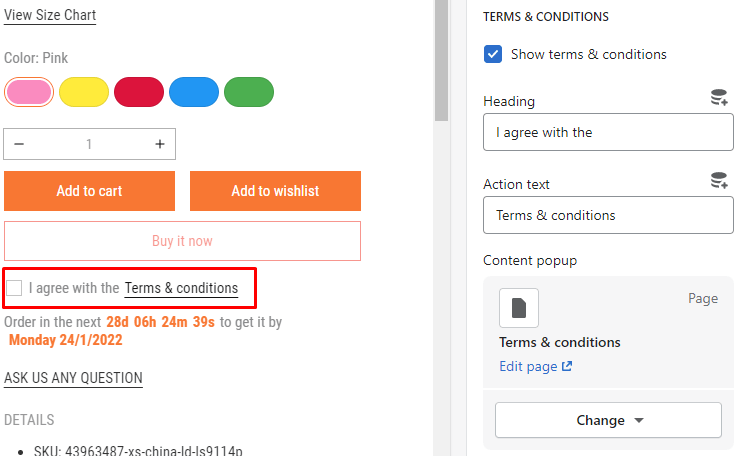
Task: Uncheck Show terms & conditions checkbox
Action: click(x=493, y=54)
